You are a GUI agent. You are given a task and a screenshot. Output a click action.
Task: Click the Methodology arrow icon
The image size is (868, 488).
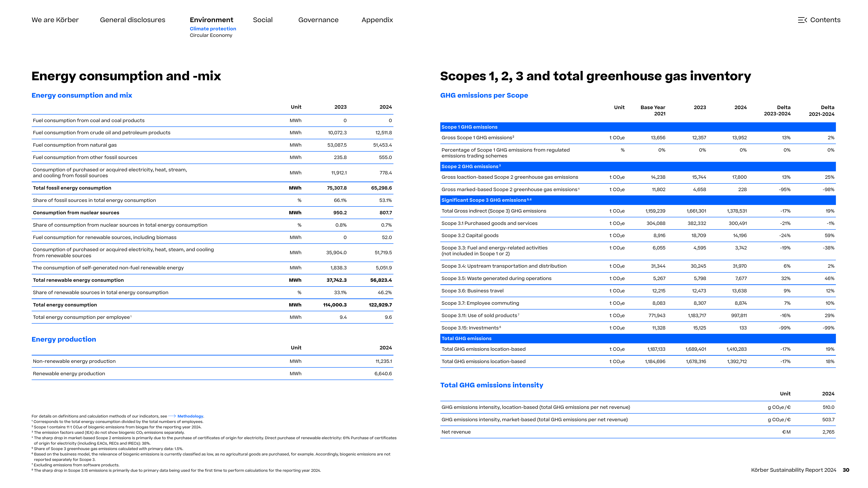(172, 416)
